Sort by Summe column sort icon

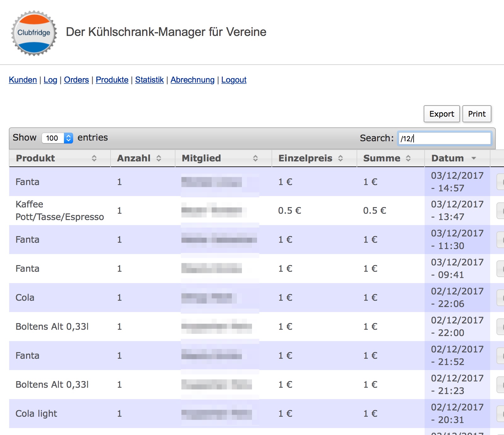coord(408,158)
